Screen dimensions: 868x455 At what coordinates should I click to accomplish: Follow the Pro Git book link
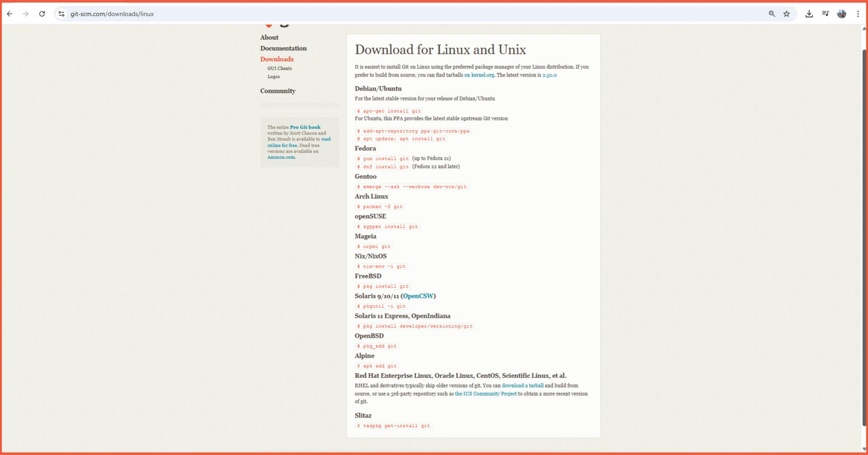[305, 127]
